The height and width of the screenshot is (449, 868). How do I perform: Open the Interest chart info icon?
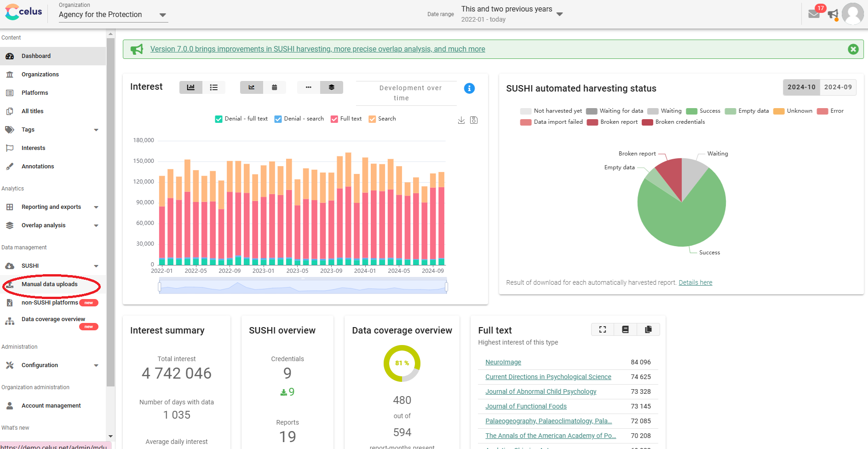pos(469,88)
